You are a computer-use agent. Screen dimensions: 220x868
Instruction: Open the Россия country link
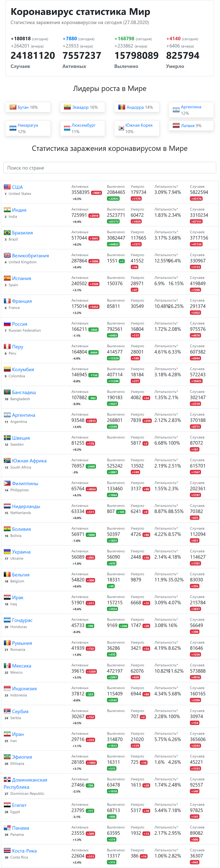pos(20,324)
